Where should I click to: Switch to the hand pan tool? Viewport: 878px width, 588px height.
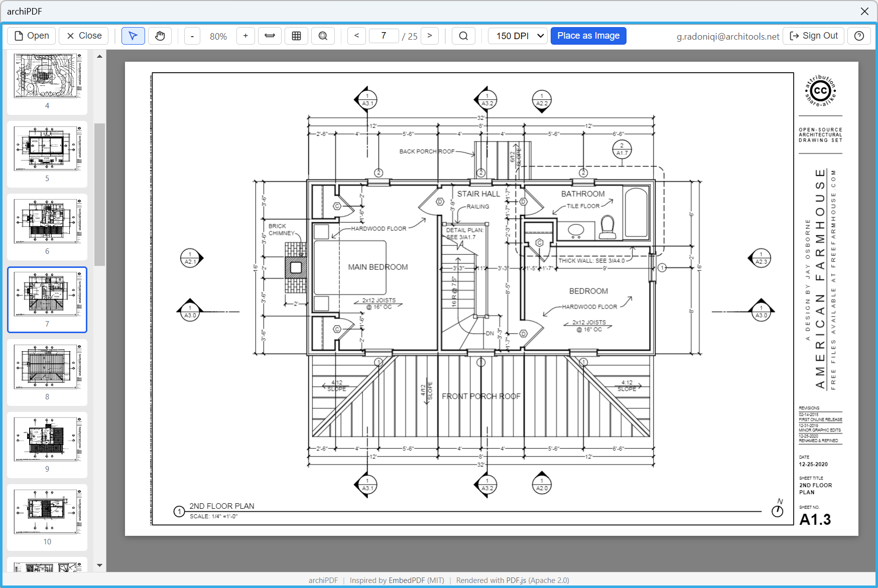(160, 36)
